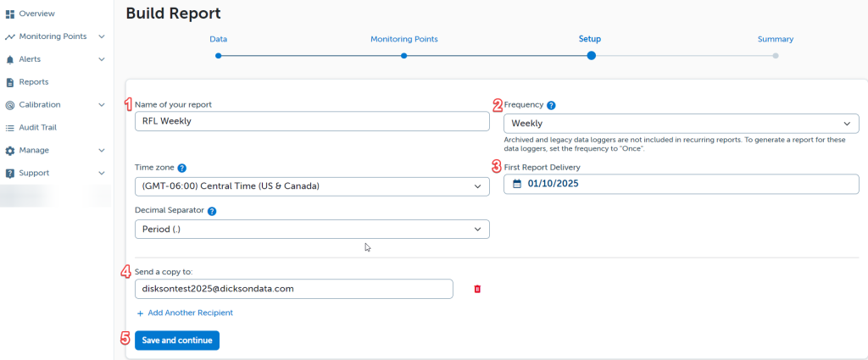Open the Time zone dropdown
Viewport: 868px width, 360px height.
(x=311, y=186)
